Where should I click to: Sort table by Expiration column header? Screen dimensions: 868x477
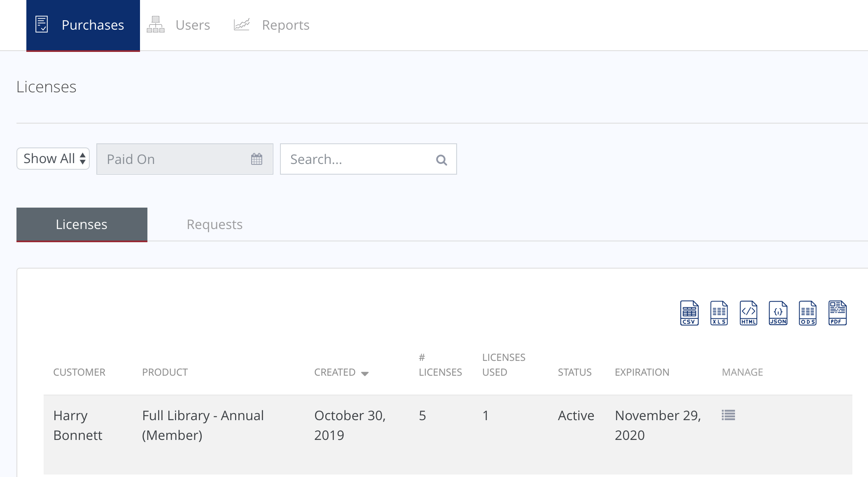[642, 372]
